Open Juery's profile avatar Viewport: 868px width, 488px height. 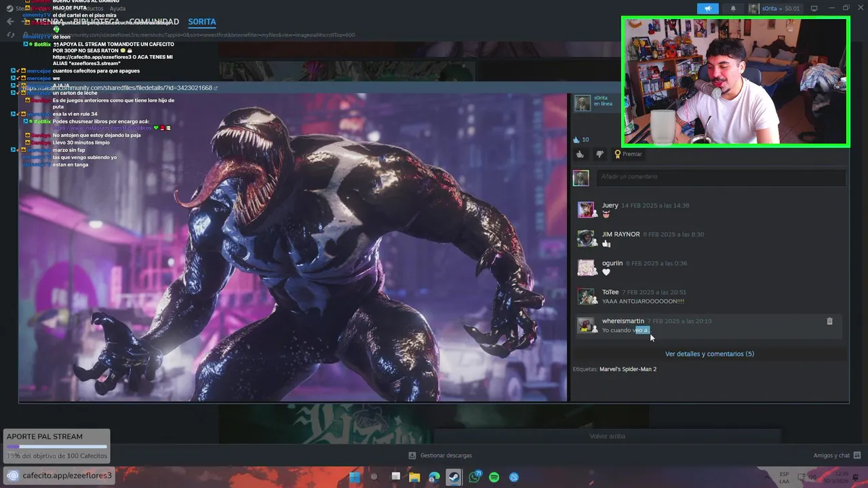pyautogui.click(x=586, y=209)
